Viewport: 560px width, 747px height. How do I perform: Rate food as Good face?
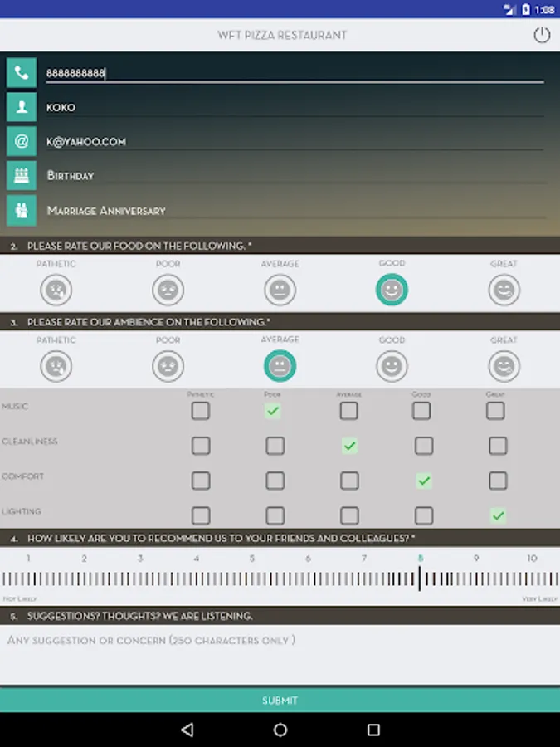coord(392,290)
